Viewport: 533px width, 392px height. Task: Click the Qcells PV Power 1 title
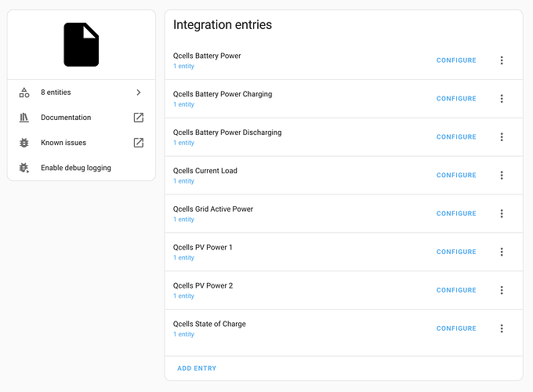(x=202, y=248)
